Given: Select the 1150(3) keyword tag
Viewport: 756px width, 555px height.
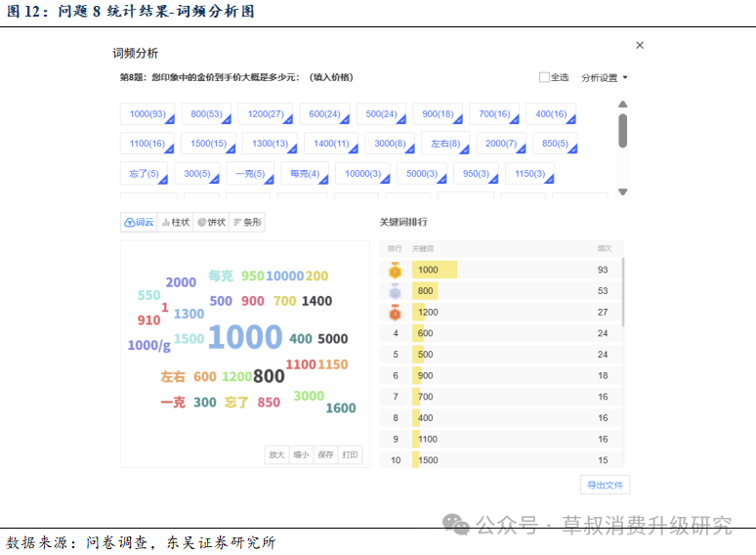Looking at the screenshot, I should tap(529, 174).
